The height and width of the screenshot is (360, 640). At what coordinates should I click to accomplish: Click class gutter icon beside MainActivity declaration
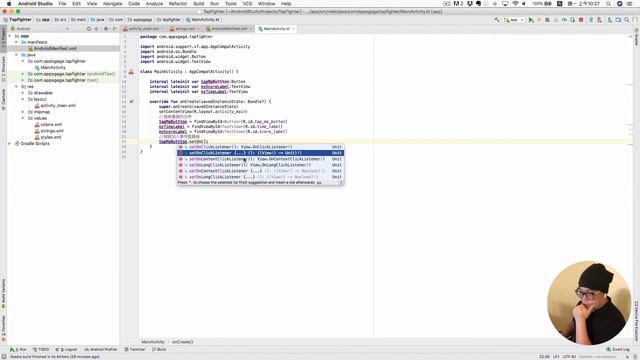pyautogui.click(x=131, y=72)
